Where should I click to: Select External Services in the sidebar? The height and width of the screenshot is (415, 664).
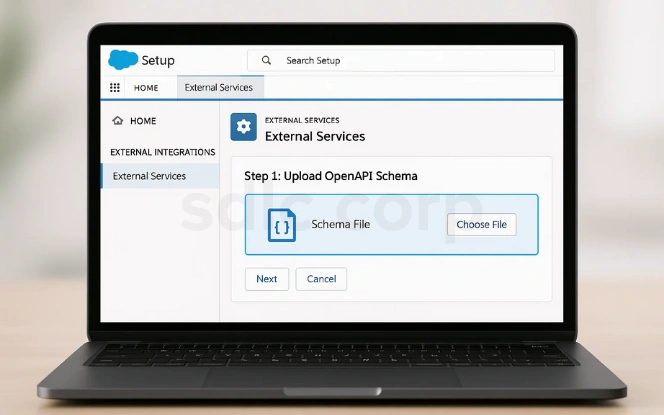click(x=160, y=176)
